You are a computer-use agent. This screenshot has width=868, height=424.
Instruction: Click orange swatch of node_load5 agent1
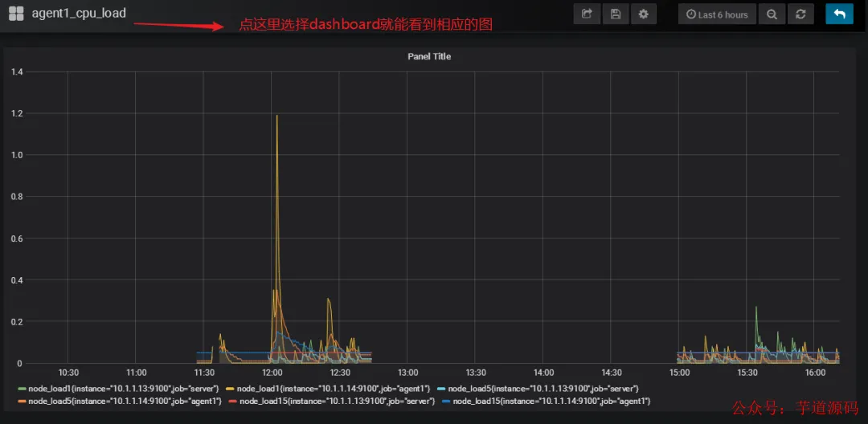click(23, 401)
